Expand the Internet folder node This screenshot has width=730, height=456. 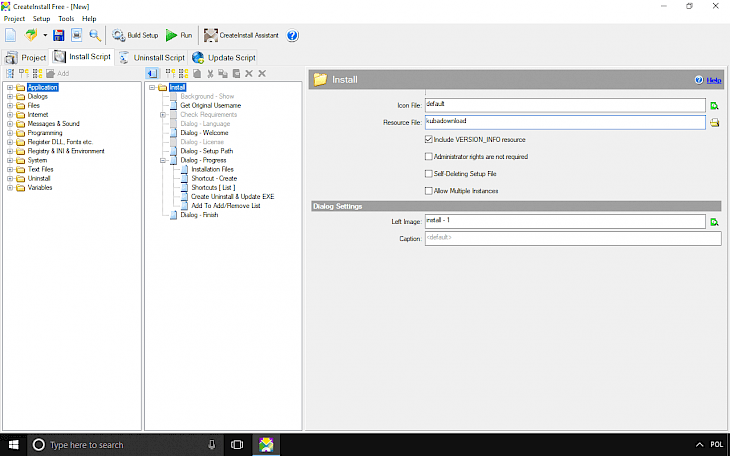point(10,115)
